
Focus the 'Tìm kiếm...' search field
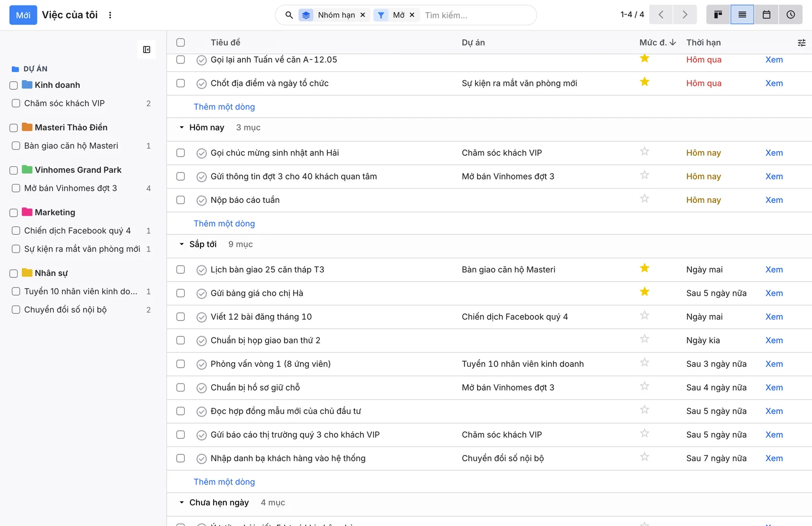point(477,15)
